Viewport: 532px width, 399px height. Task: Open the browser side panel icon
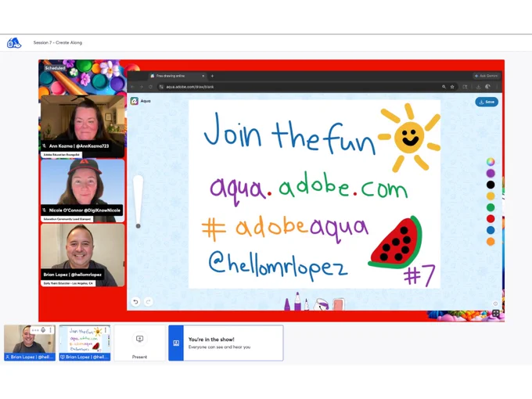[x=465, y=87]
